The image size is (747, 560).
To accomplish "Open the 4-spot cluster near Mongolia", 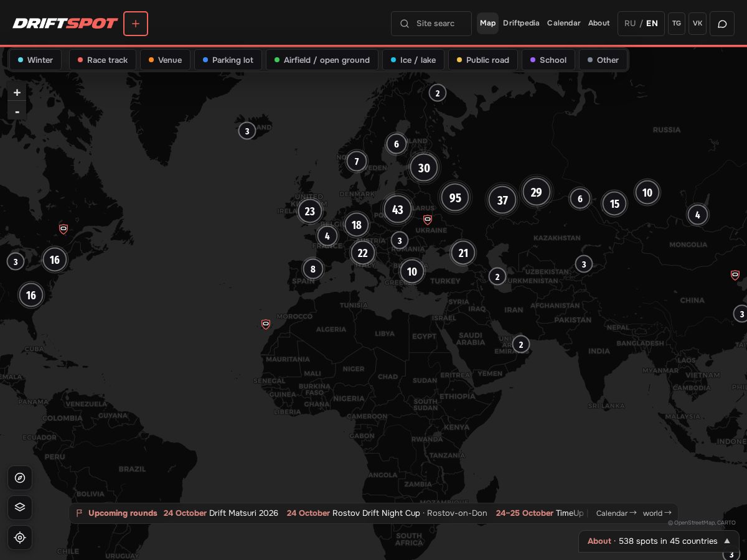I will pos(697,215).
